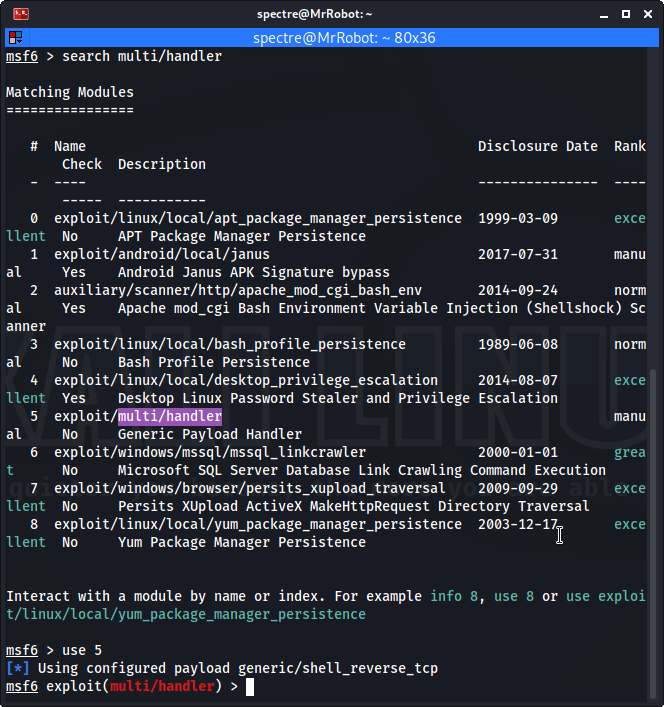This screenshot has height=707, width=664.
Task: Click 'Generic Payload Handler' description
Action: click(210, 434)
